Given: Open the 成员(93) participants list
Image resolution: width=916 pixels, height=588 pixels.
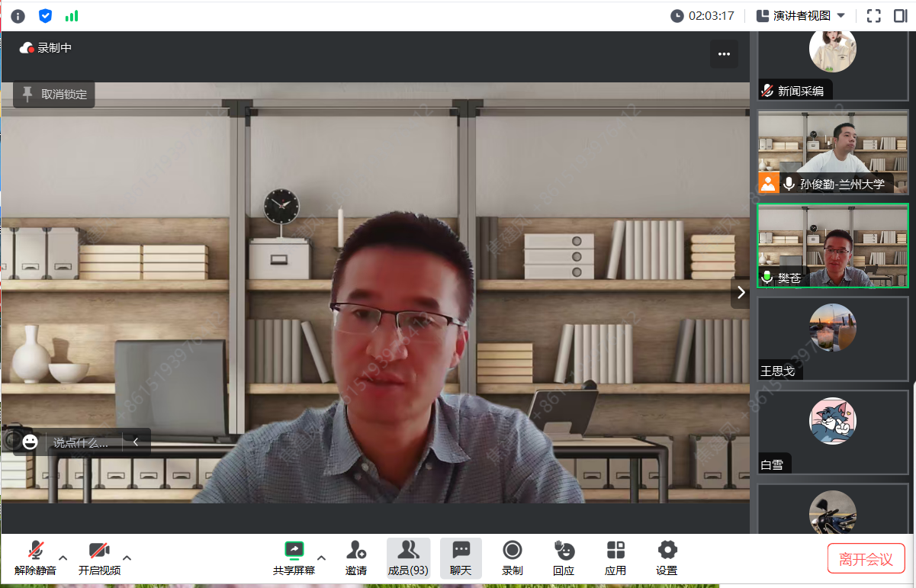Looking at the screenshot, I should click(x=408, y=557).
